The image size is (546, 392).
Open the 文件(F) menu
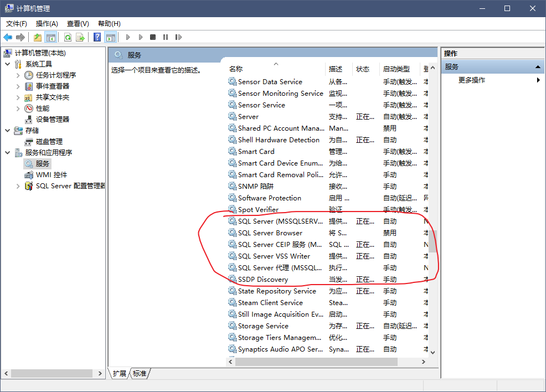[x=17, y=24]
